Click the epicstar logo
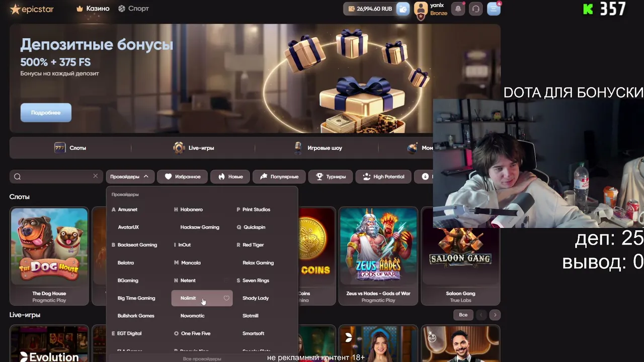The width and height of the screenshot is (644, 362). click(x=32, y=9)
